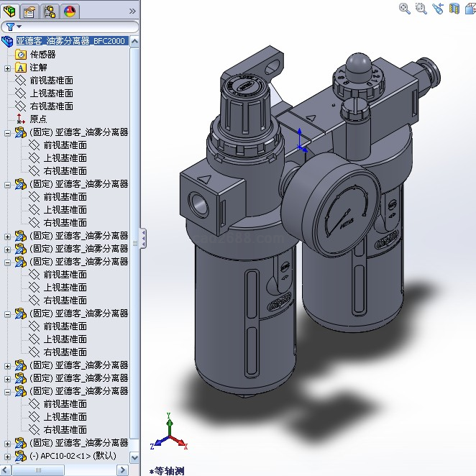Click the panel collapse splitter handle
The width and height of the screenshot is (476, 476).
(142, 238)
